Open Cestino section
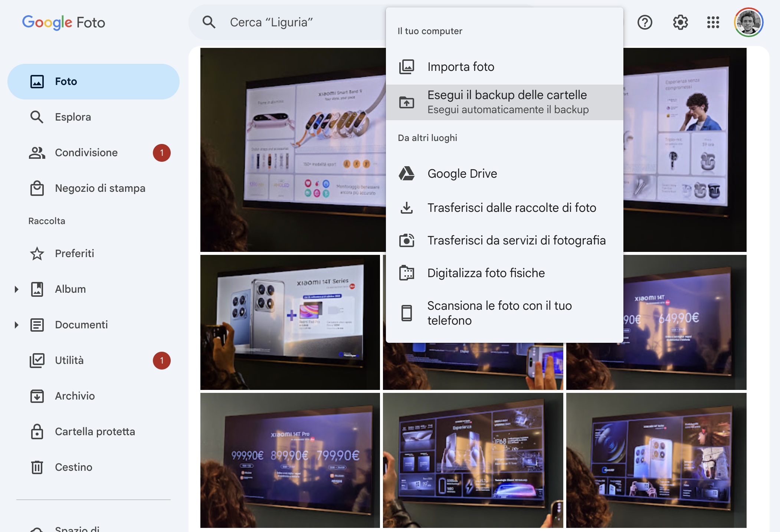The height and width of the screenshot is (532, 780). tap(94, 467)
